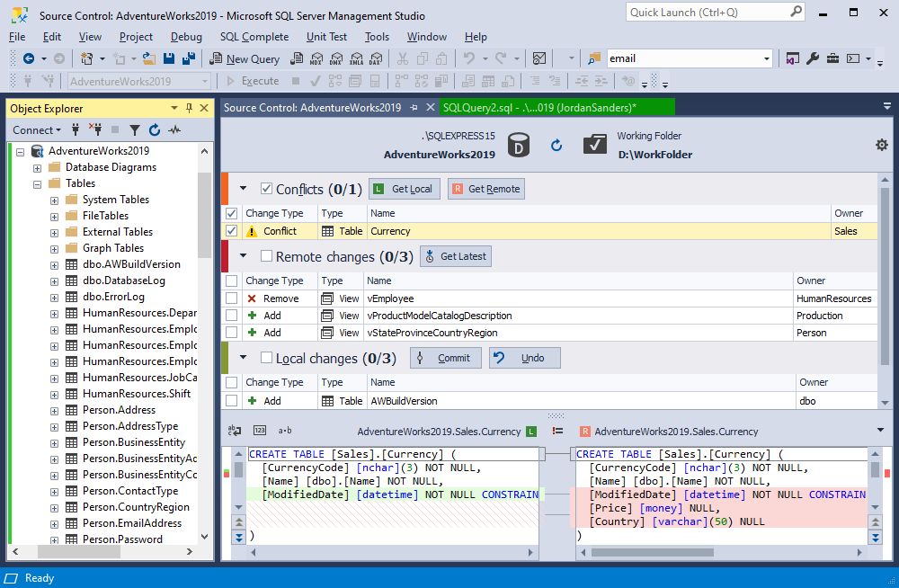Click the Get Latest button
This screenshot has height=588, width=899.
[456, 256]
